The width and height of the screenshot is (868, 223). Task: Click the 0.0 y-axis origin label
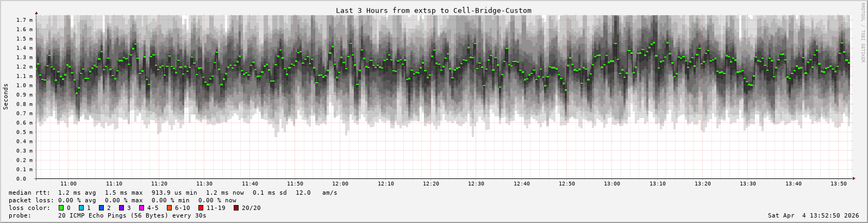(x=21, y=178)
